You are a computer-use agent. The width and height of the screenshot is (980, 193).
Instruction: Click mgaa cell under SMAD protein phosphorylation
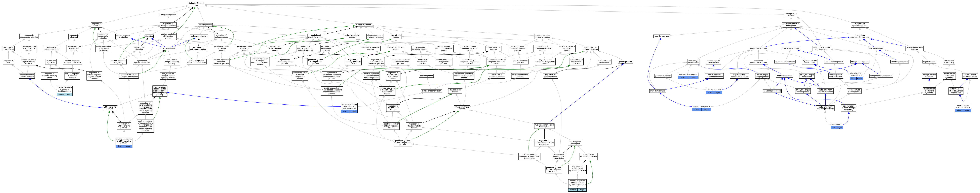[353, 112]
